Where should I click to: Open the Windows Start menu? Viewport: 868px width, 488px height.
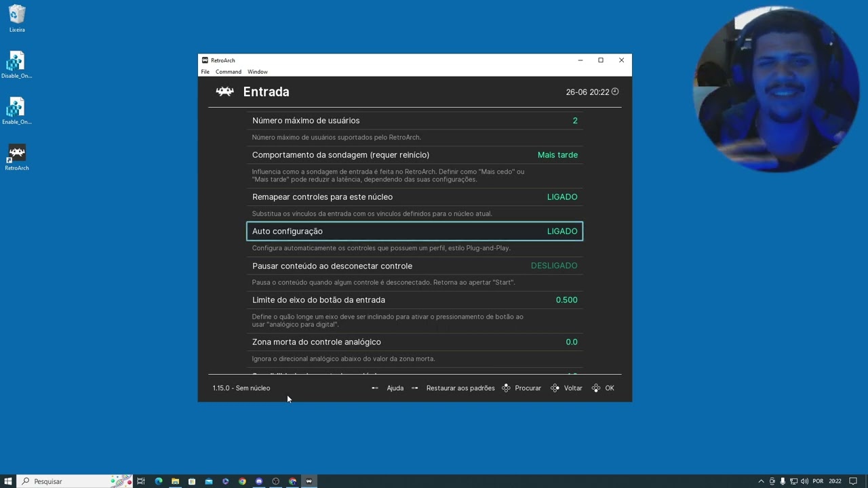coord(8,481)
